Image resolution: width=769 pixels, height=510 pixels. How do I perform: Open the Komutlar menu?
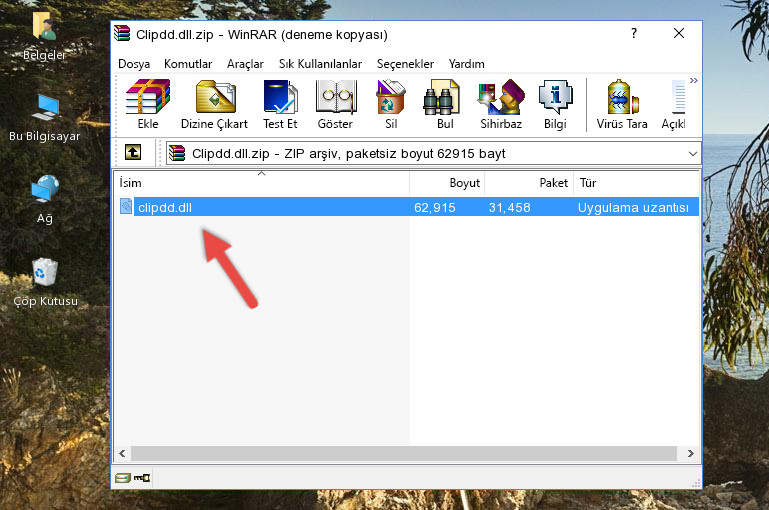point(188,64)
